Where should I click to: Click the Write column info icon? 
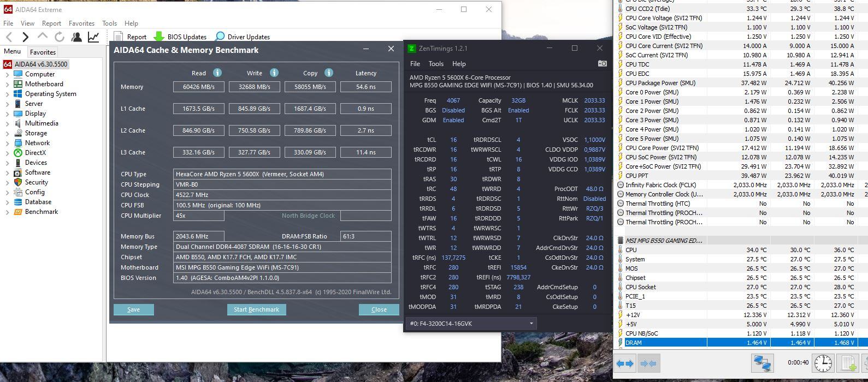coord(274,73)
